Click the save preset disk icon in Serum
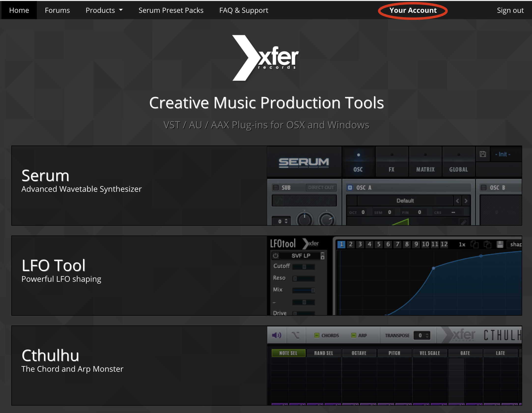 point(483,154)
